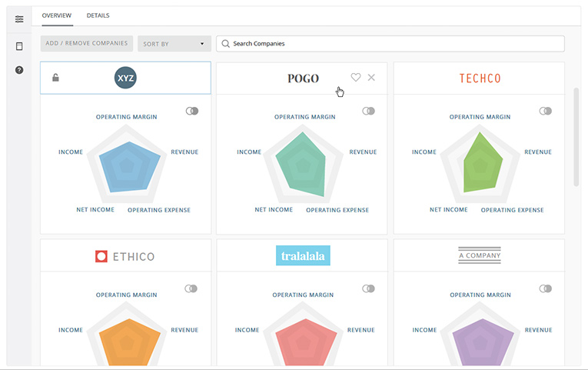Toggle the switch on A COMPANY chart
Screen dimensions: 588x370
point(545,288)
